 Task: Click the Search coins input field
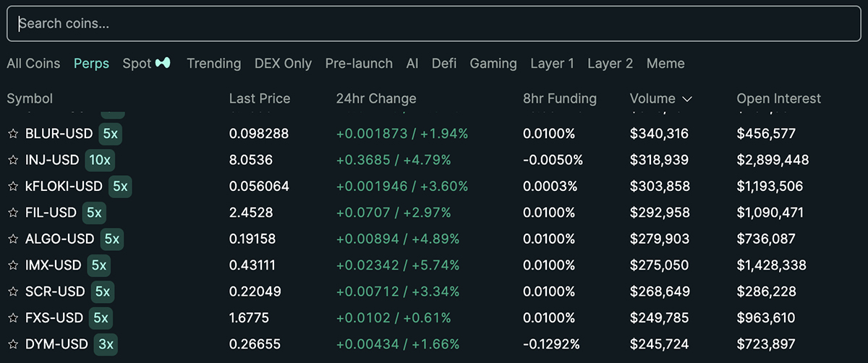click(434, 24)
